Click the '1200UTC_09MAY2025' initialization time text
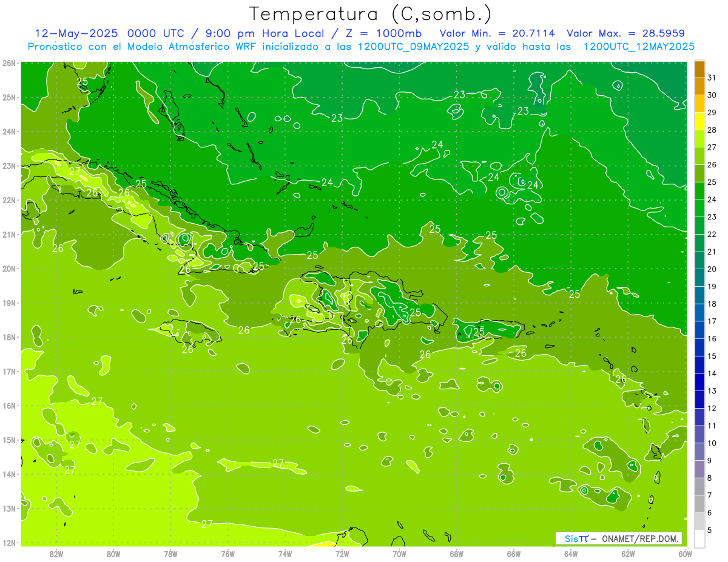 [413, 46]
